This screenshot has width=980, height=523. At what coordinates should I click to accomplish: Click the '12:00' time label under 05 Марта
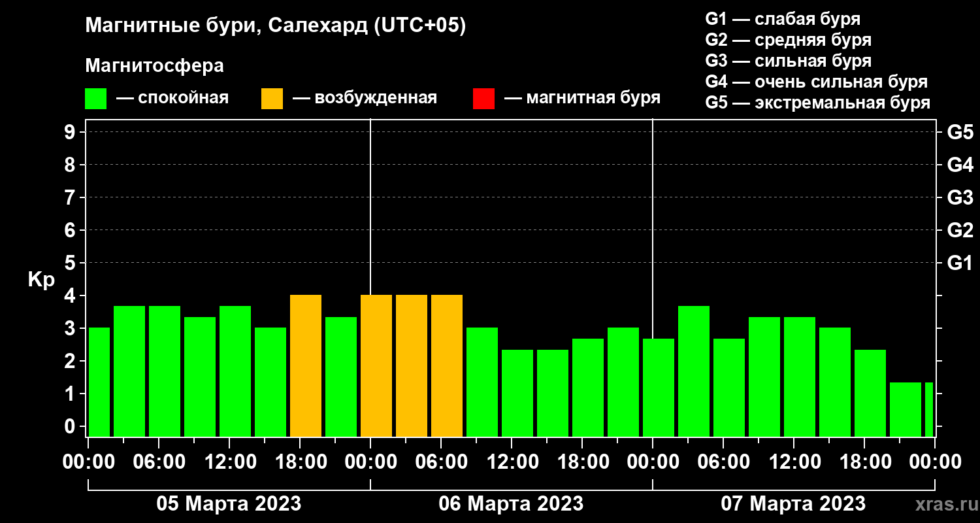(x=229, y=462)
